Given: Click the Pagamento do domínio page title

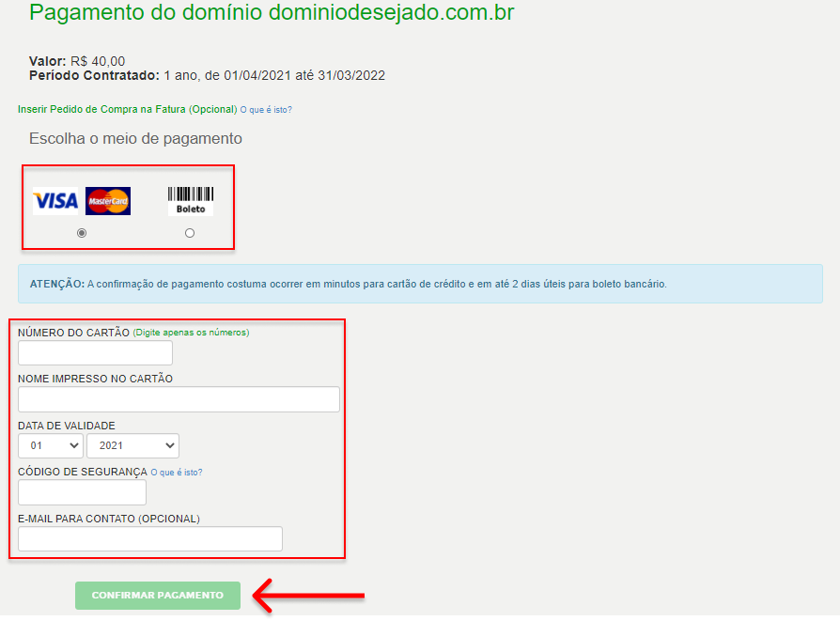Looking at the screenshot, I should [x=272, y=13].
